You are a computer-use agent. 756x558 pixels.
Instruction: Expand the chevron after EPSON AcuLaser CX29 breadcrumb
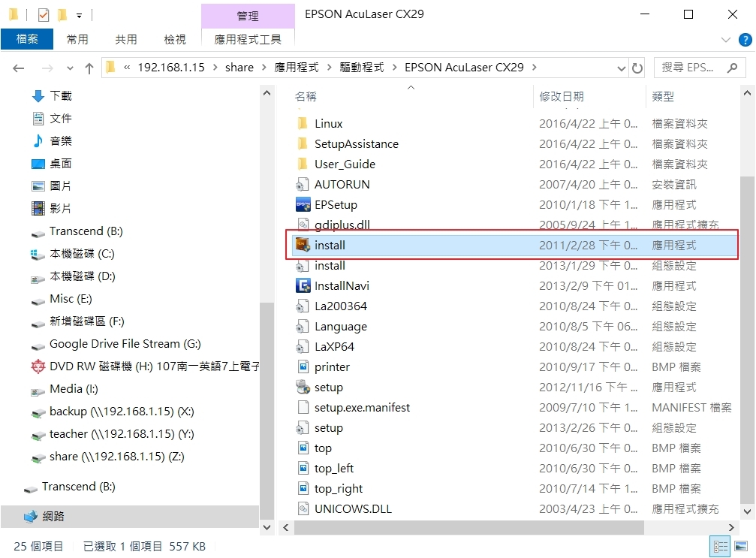point(535,68)
